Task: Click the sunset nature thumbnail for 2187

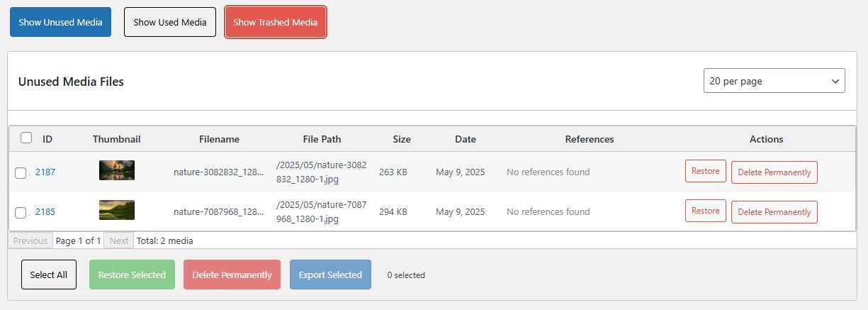Action: click(117, 170)
